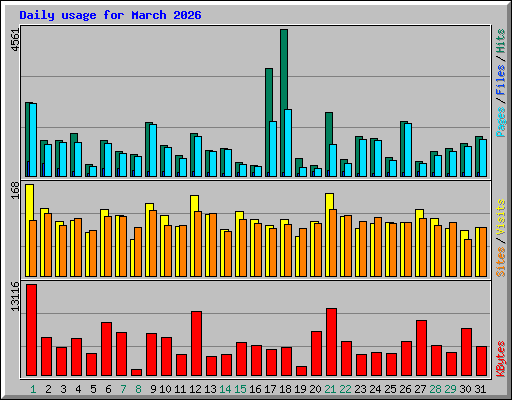
Task: Click green day 28 label
Action: click(435, 389)
